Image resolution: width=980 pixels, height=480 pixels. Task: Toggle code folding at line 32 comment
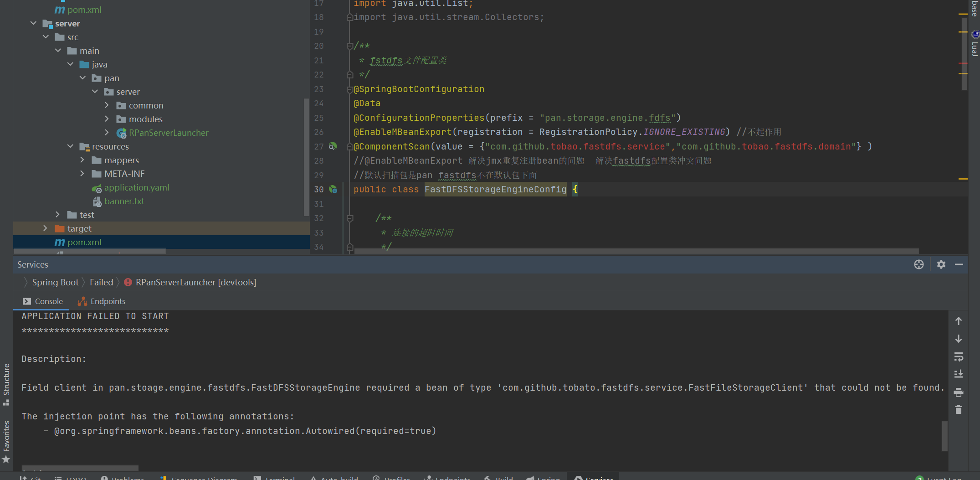[350, 218]
